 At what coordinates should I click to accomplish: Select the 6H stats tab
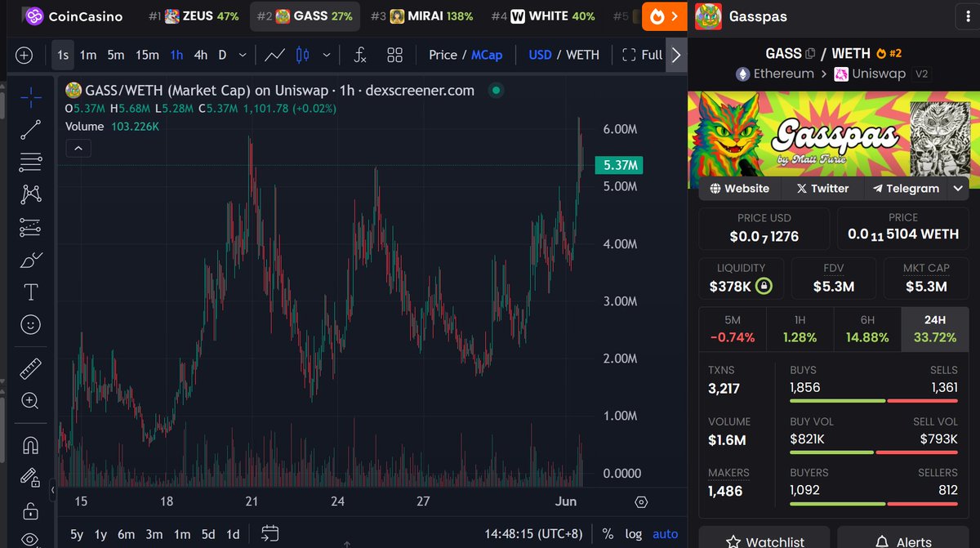click(867, 329)
